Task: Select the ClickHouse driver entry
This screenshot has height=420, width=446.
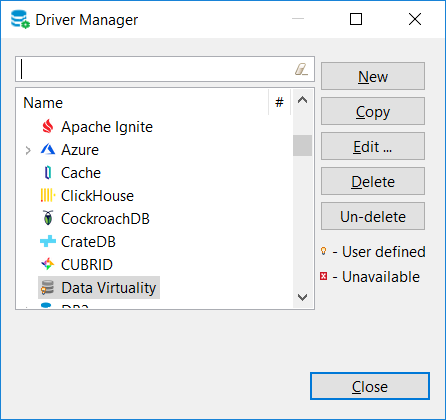Action: tap(97, 196)
